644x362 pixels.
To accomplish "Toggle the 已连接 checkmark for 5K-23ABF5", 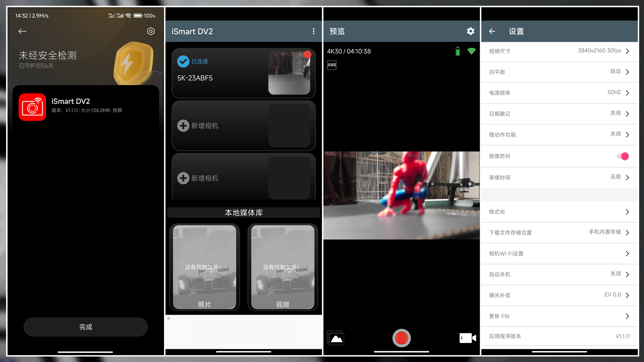I will [183, 61].
